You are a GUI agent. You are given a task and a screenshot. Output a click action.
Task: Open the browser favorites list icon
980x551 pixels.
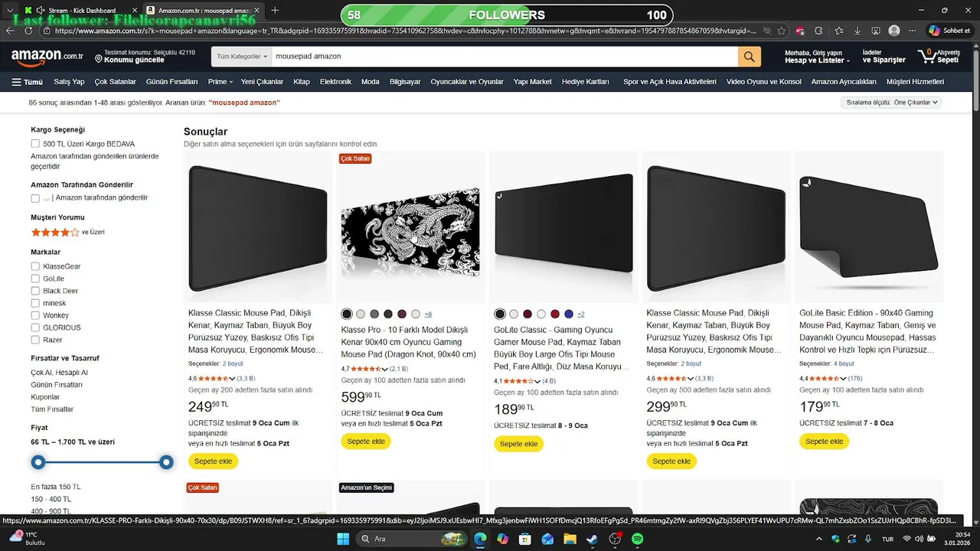[x=838, y=31]
